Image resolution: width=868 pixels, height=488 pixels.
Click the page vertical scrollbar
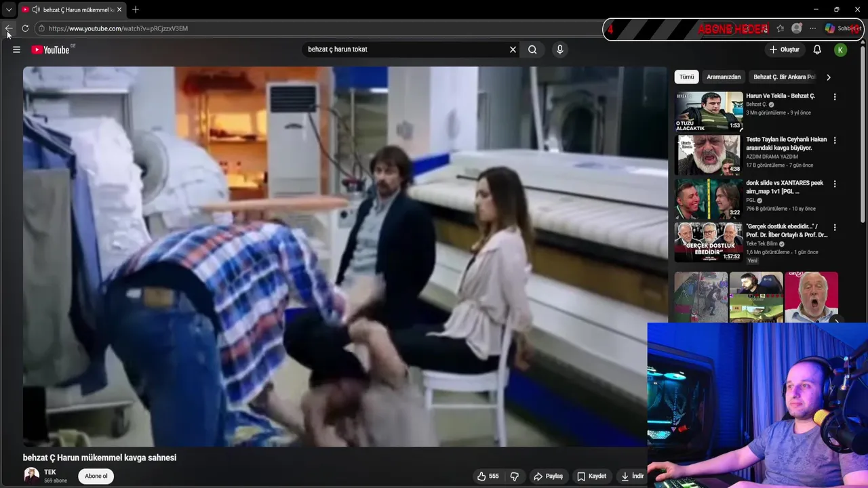tap(864, 136)
